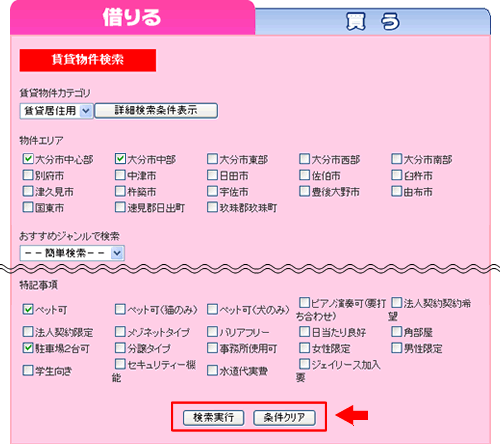Enable the 大分市東部 checkbox
500x444 pixels.
(x=212, y=159)
